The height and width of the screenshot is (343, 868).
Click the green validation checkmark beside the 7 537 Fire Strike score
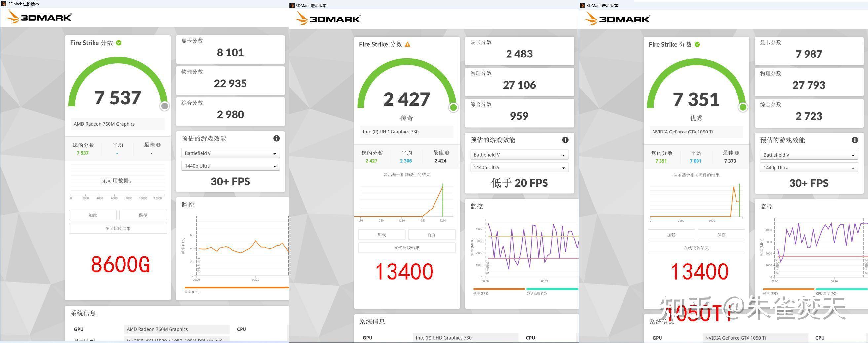119,43
